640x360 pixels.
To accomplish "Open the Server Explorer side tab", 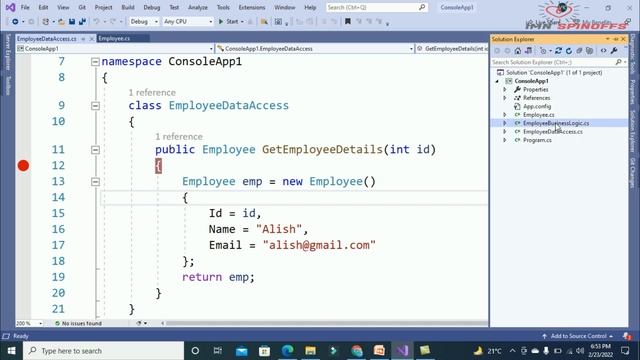I will pos(8,52).
